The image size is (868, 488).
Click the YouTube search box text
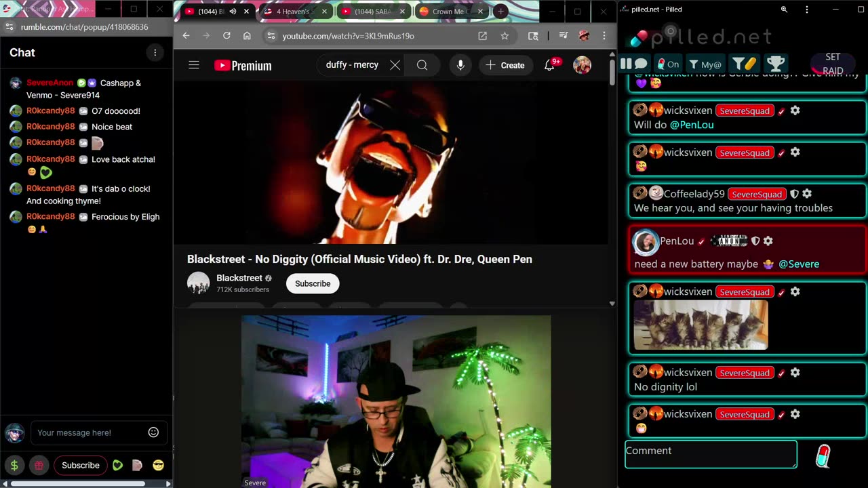coord(352,65)
